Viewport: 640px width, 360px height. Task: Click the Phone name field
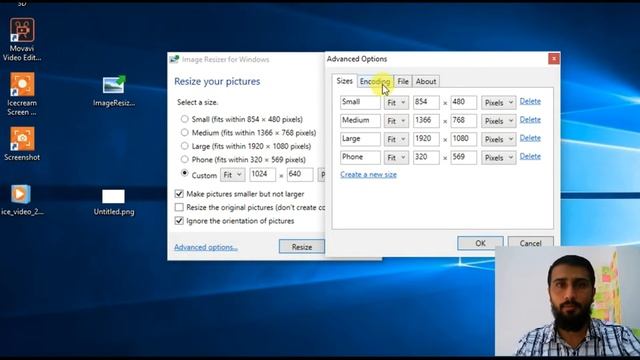click(x=360, y=158)
